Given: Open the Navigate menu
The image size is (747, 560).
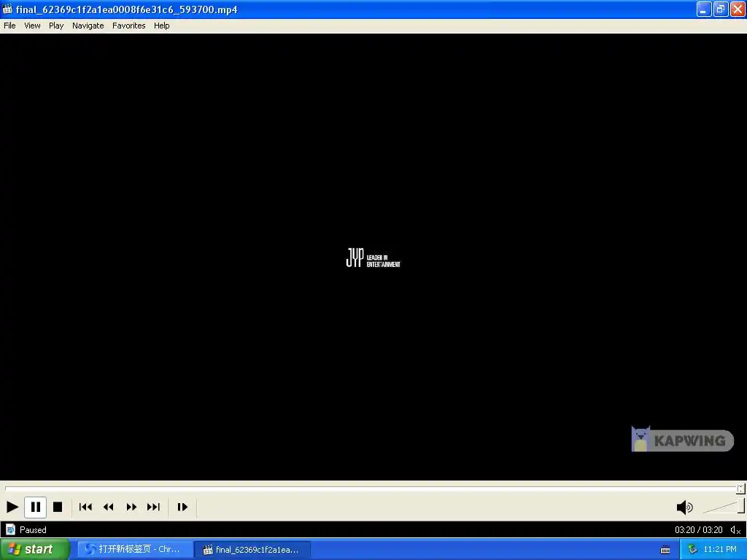Looking at the screenshot, I should (88, 26).
